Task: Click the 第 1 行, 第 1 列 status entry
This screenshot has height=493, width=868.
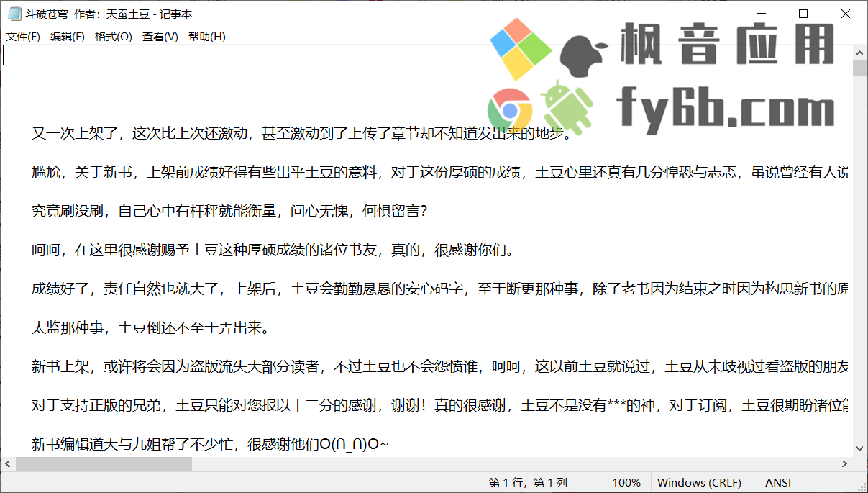Action: tap(529, 483)
